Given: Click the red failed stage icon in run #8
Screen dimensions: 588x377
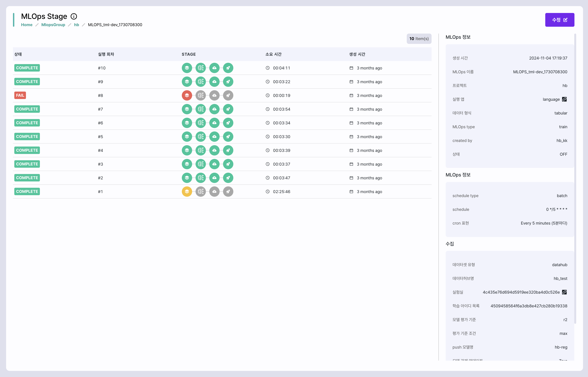Looking at the screenshot, I should 187,95.
